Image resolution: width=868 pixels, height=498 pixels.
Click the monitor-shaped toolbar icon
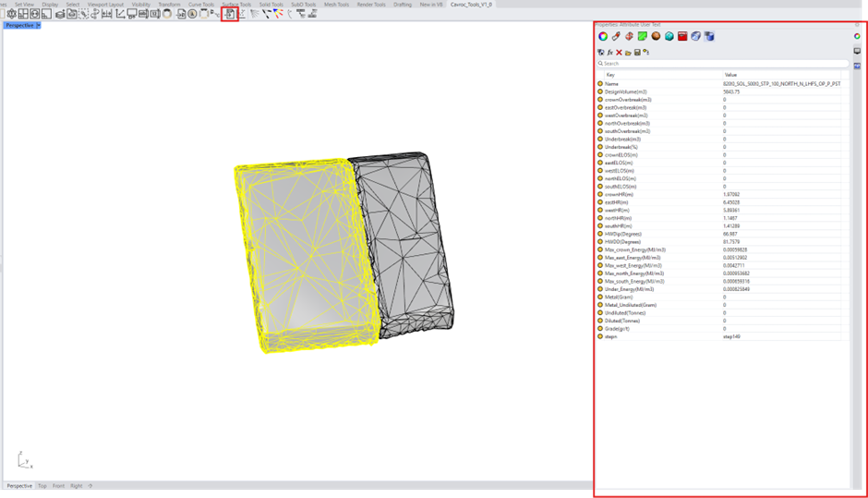(132, 14)
